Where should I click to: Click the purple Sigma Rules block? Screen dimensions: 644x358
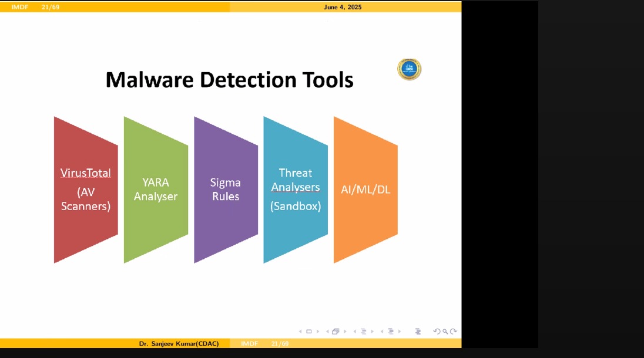click(x=226, y=190)
